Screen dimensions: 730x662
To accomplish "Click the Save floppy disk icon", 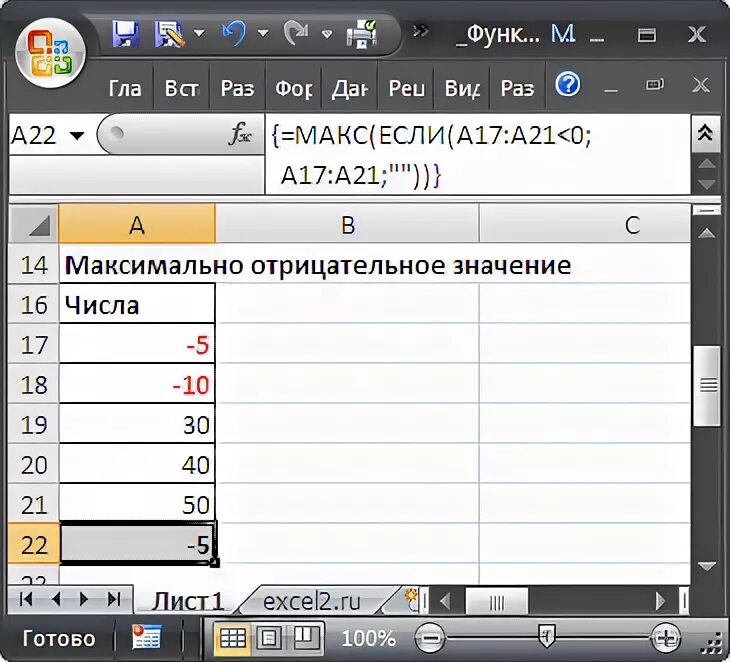I will 125,34.
